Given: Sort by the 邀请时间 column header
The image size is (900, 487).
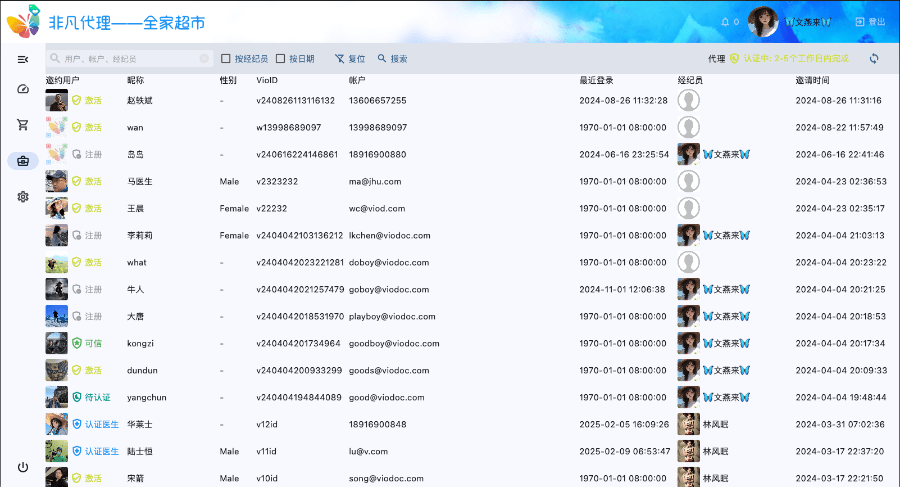Looking at the screenshot, I should point(812,79).
